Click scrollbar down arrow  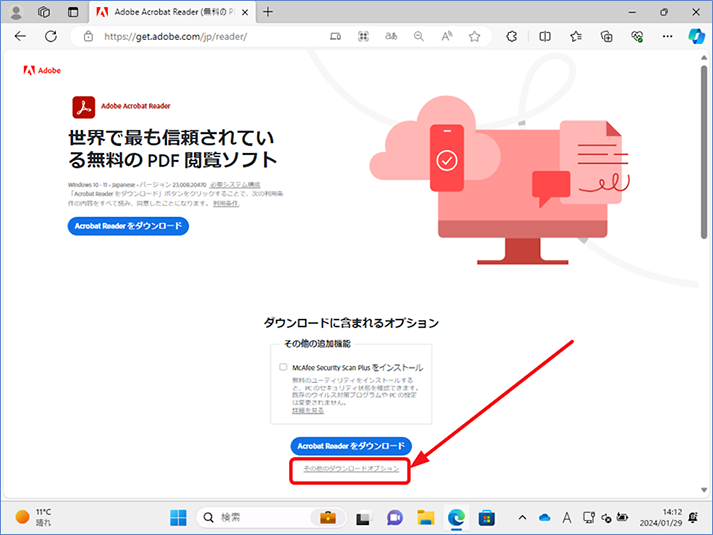704,490
